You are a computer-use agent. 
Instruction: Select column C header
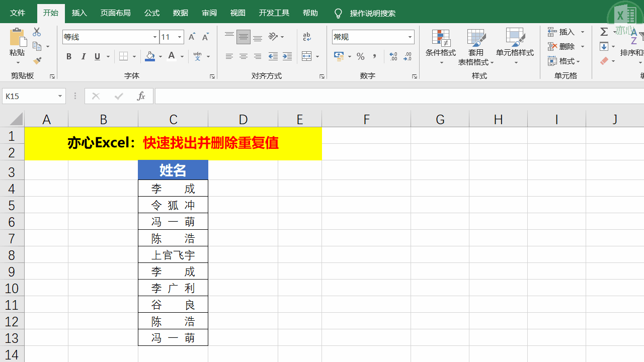point(173,119)
